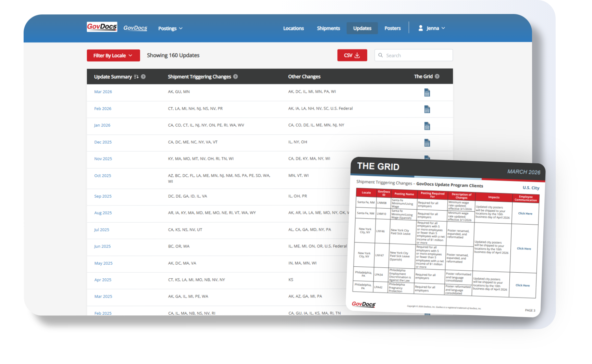Open the Feb 2026 Grid document icon

(x=427, y=109)
